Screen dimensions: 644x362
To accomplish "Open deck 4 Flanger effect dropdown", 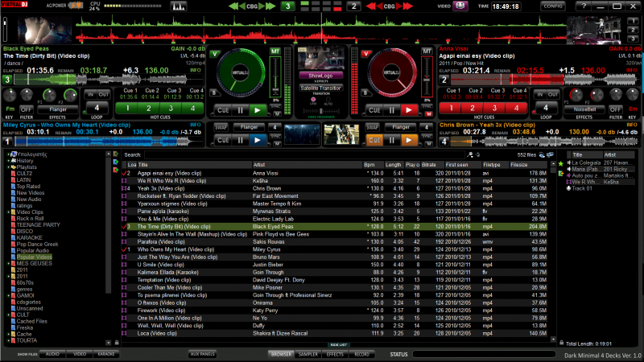I will (400, 127).
